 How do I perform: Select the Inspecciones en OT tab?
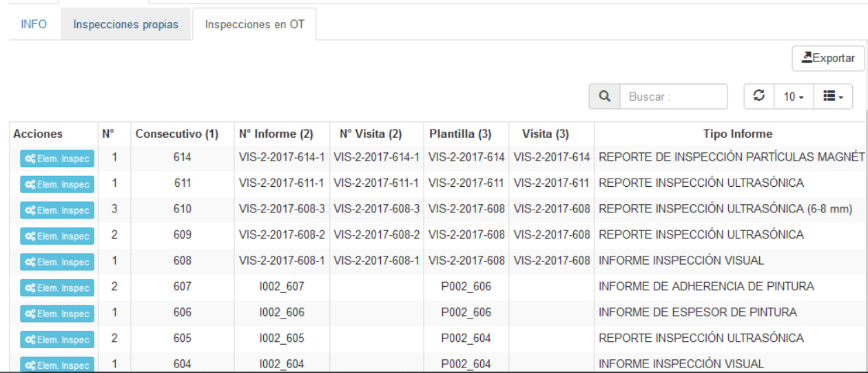pos(254,25)
